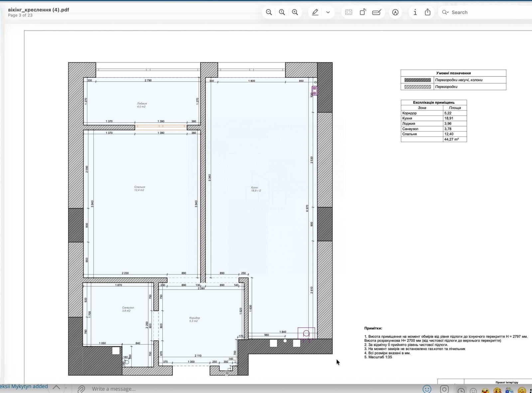Reset zoom to actual size
The height and width of the screenshot is (393, 532).
click(282, 12)
